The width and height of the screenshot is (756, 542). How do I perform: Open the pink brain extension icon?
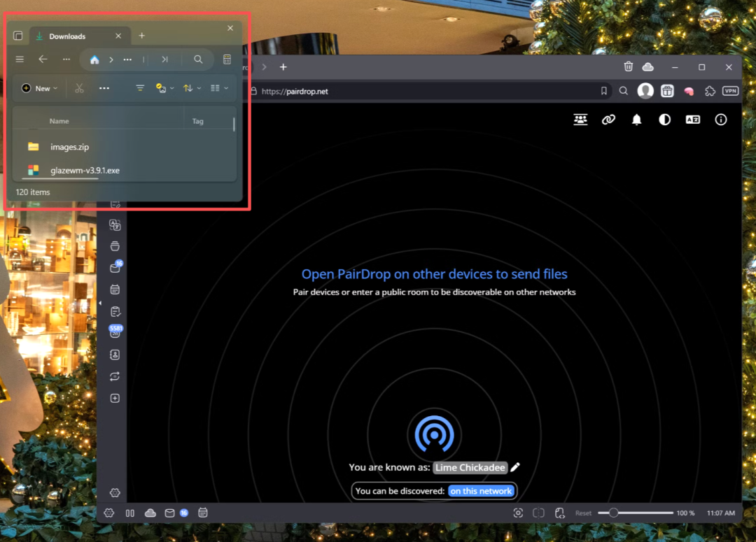(x=689, y=91)
